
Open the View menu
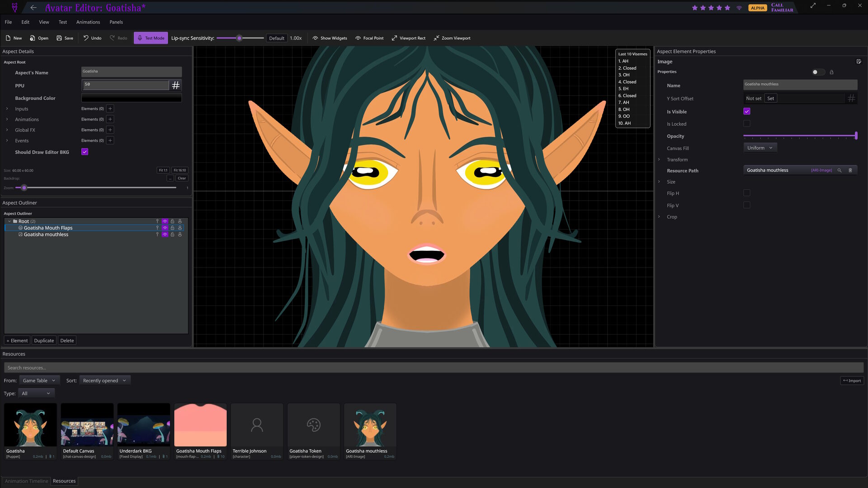44,22
